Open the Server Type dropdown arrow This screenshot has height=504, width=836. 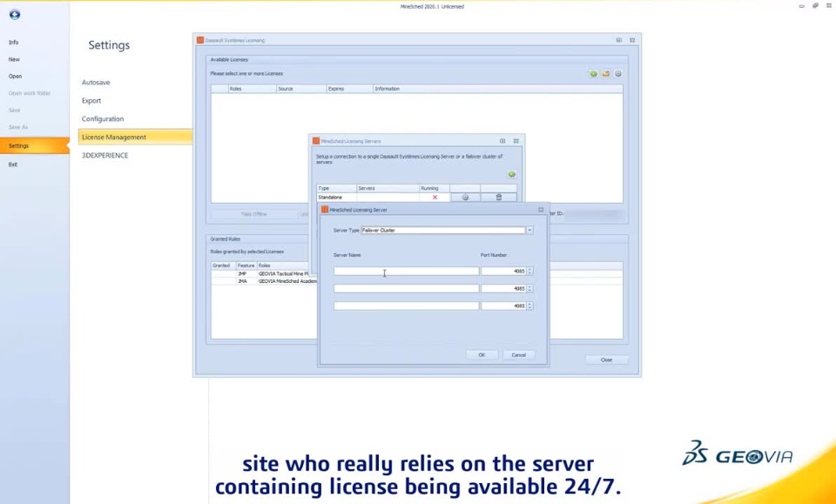pos(529,230)
